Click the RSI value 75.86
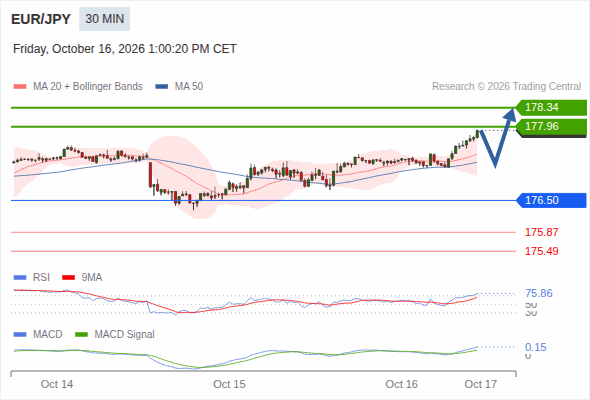Image resolution: width=590 pixels, height=400 pixels. (x=539, y=293)
